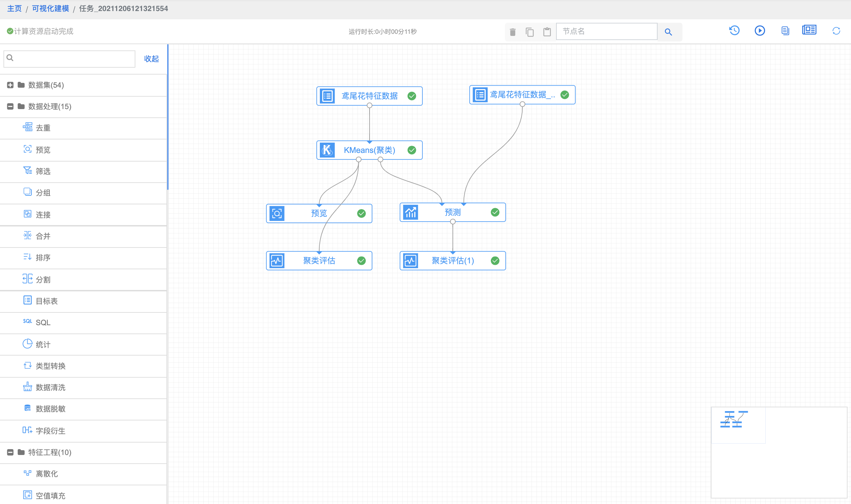Click the 计算资源启动完成 status text
The image size is (851, 504).
click(x=44, y=31)
